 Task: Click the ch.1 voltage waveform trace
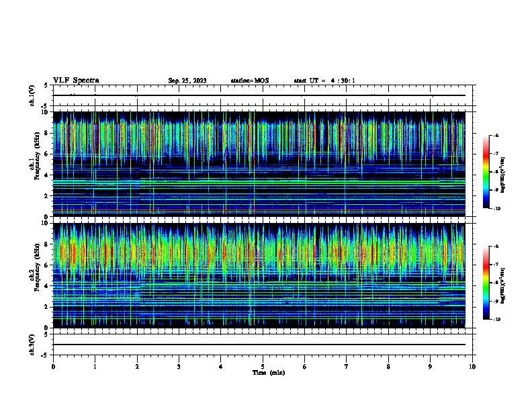click(259, 95)
